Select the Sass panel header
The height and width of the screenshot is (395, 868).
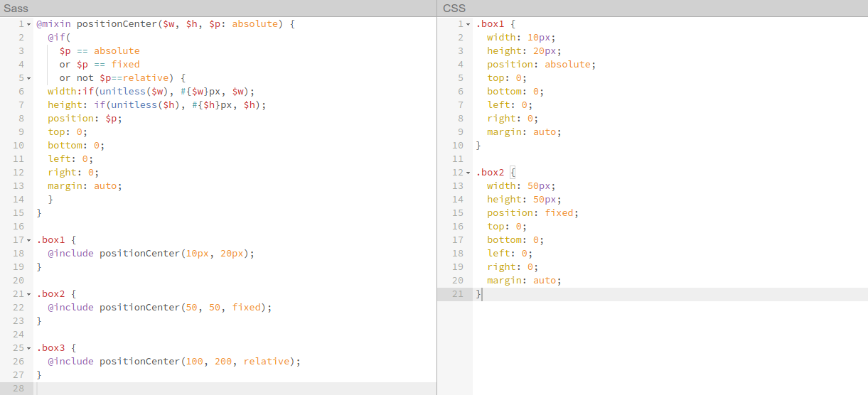point(218,9)
